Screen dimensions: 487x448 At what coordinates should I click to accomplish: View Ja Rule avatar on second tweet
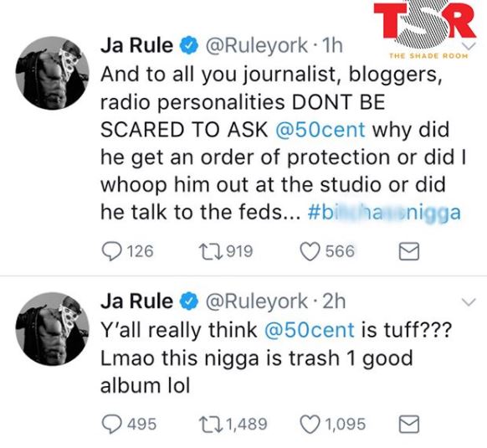coord(53,328)
